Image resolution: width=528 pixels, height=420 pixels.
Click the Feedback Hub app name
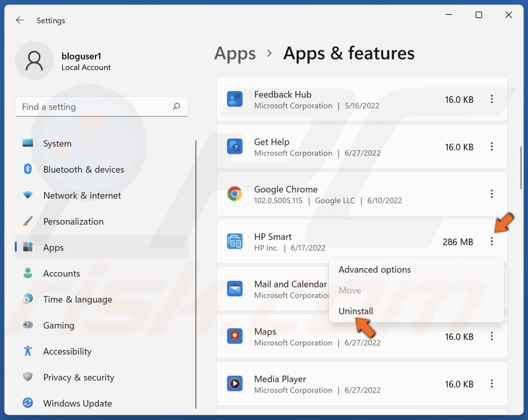tap(283, 94)
